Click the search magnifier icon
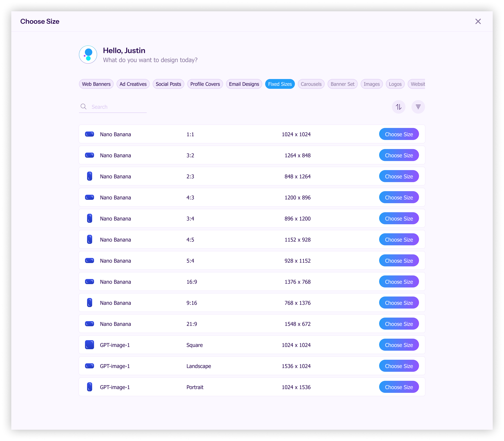The image size is (504, 441). point(84,106)
